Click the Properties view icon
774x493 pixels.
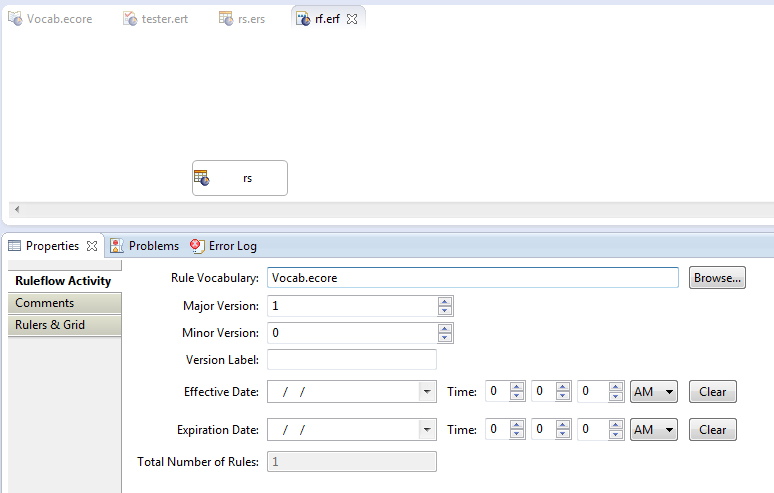tap(15, 246)
